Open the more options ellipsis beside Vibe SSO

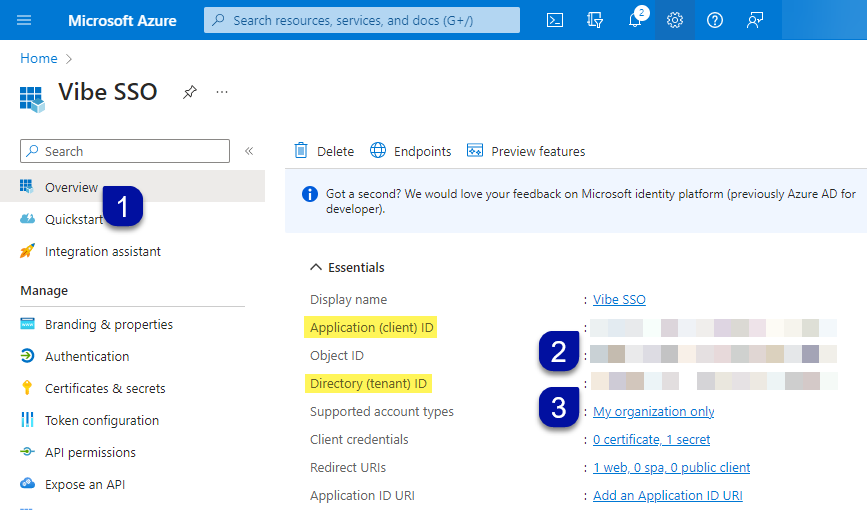(x=222, y=92)
